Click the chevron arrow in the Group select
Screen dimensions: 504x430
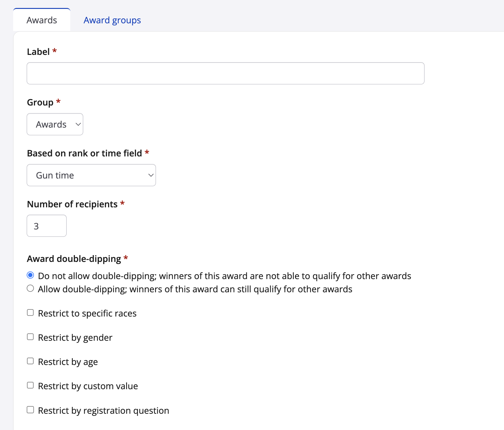point(78,124)
